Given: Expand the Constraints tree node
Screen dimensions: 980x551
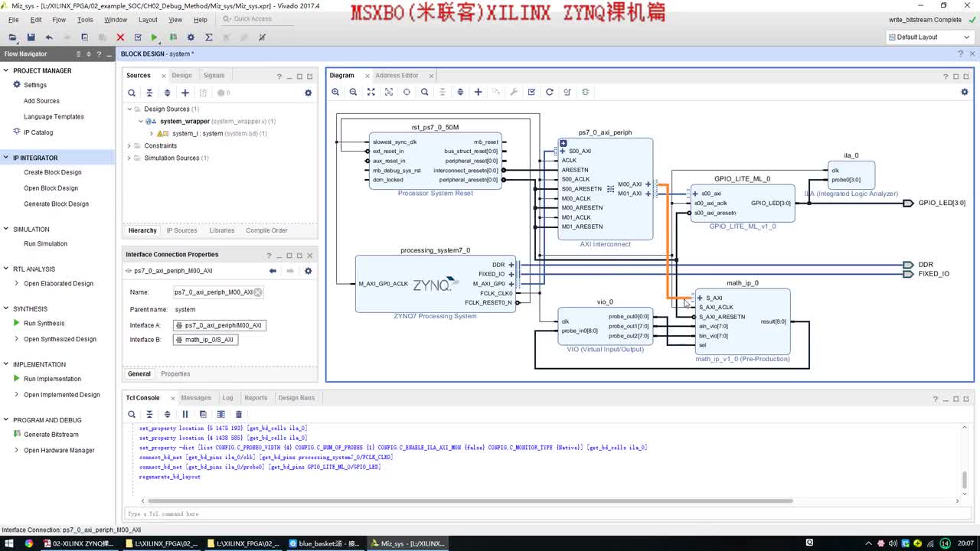Looking at the screenshot, I should [129, 145].
